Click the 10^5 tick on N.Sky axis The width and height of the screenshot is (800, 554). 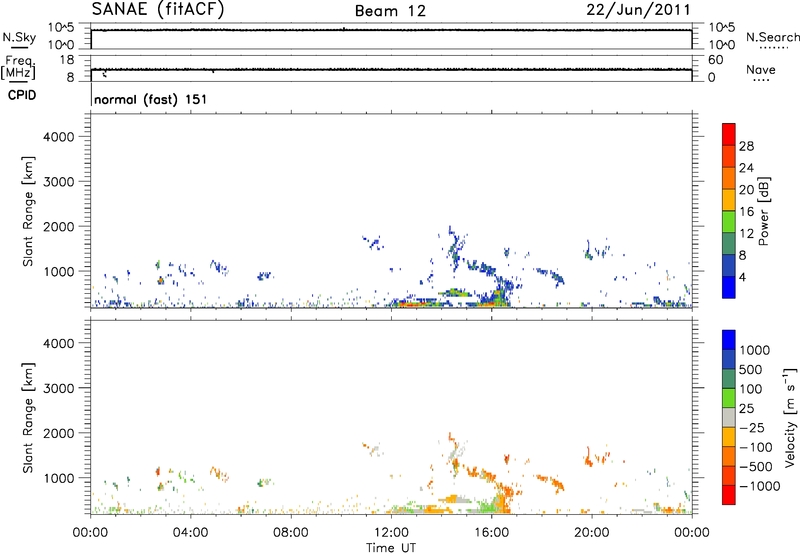[x=61, y=28]
